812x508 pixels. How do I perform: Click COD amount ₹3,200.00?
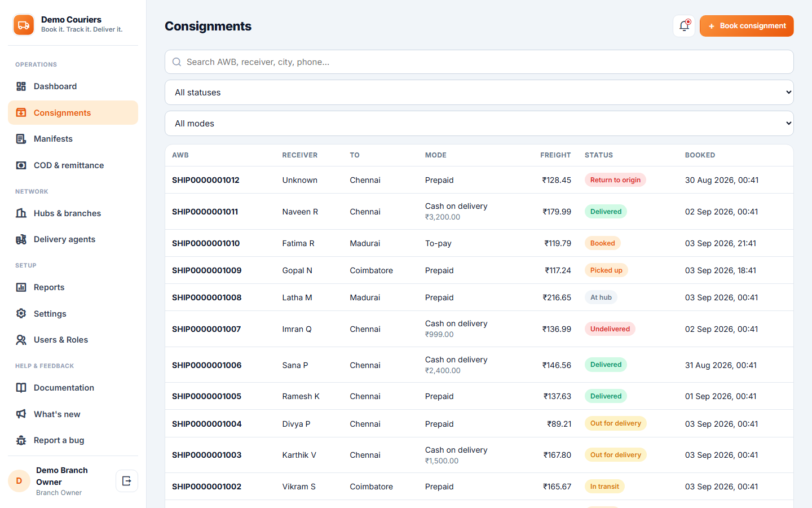pyautogui.click(x=443, y=217)
